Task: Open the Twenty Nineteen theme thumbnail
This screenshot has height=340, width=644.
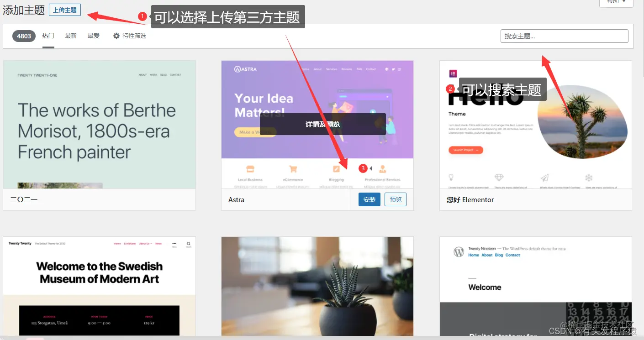Action: [x=536, y=287]
